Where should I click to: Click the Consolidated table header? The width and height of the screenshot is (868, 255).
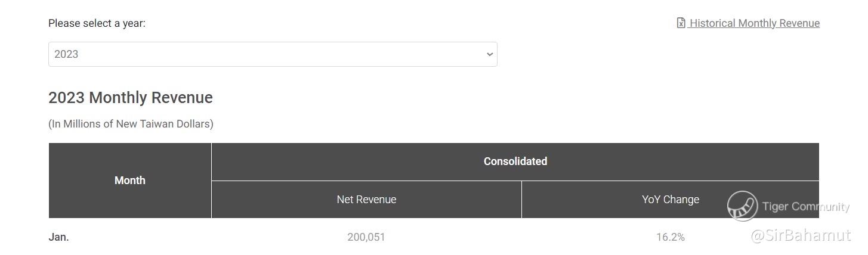(x=515, y=161)
